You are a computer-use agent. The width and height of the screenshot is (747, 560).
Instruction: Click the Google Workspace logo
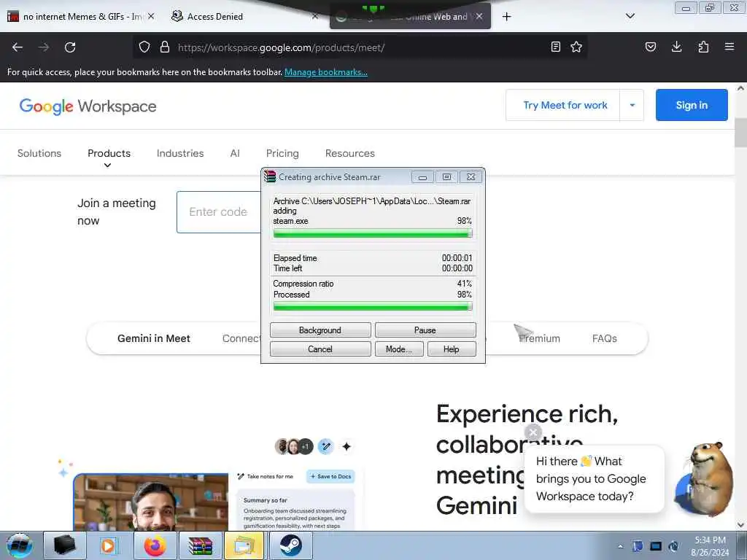[88, 106]
